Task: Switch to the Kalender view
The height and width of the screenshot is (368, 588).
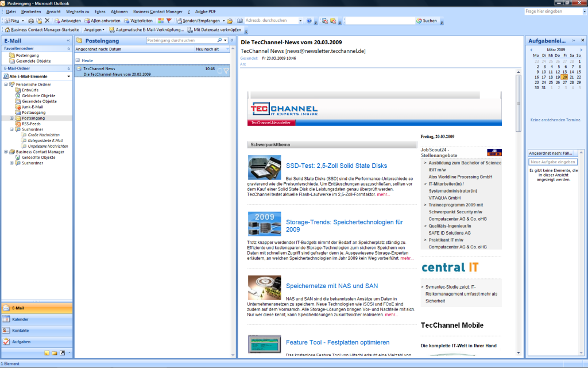Action: pos(20,319)
